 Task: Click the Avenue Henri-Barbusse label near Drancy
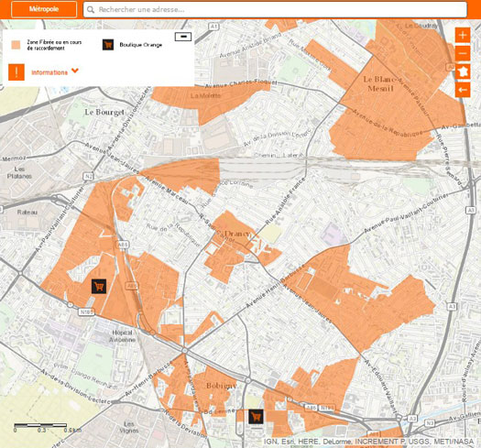pyautogui.click(x=275, y=286)
